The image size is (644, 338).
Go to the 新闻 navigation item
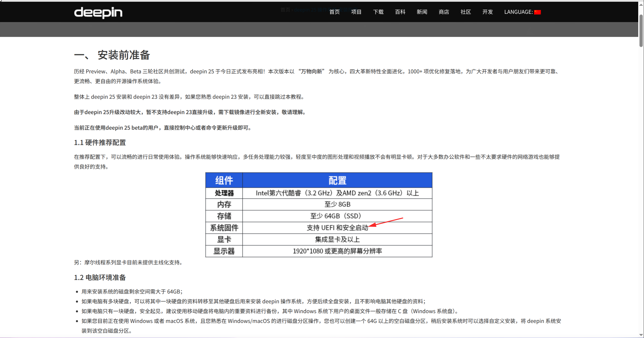click(x=422, y=12)
